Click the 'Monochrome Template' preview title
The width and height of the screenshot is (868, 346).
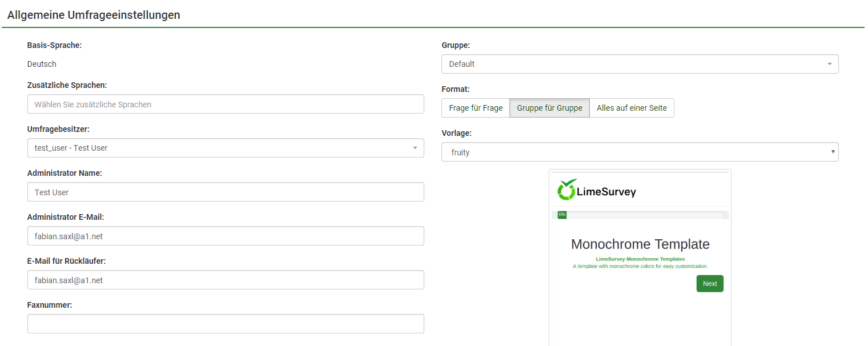tap(640, 244)
